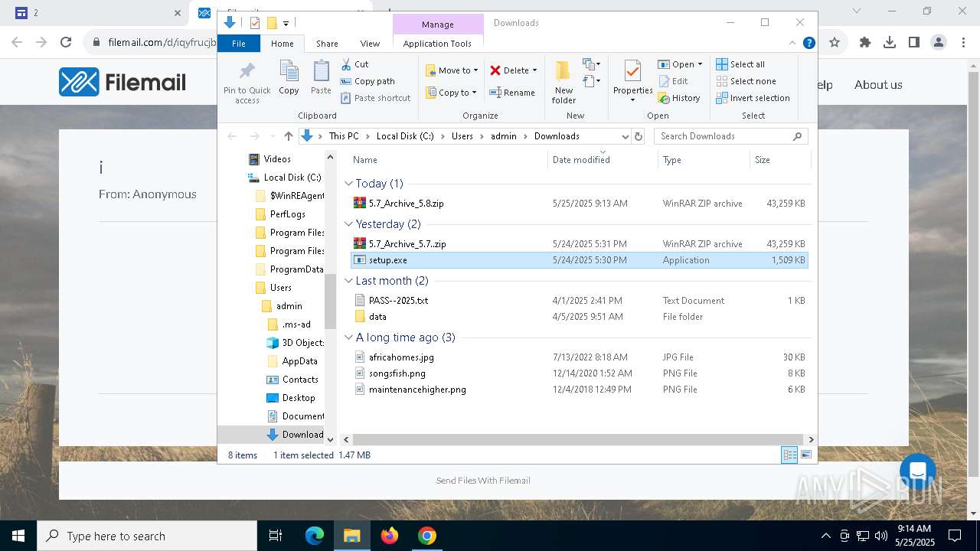This screenshot has height=551, width=980.
Task: Click Invert selection
Action: (753, 98)
